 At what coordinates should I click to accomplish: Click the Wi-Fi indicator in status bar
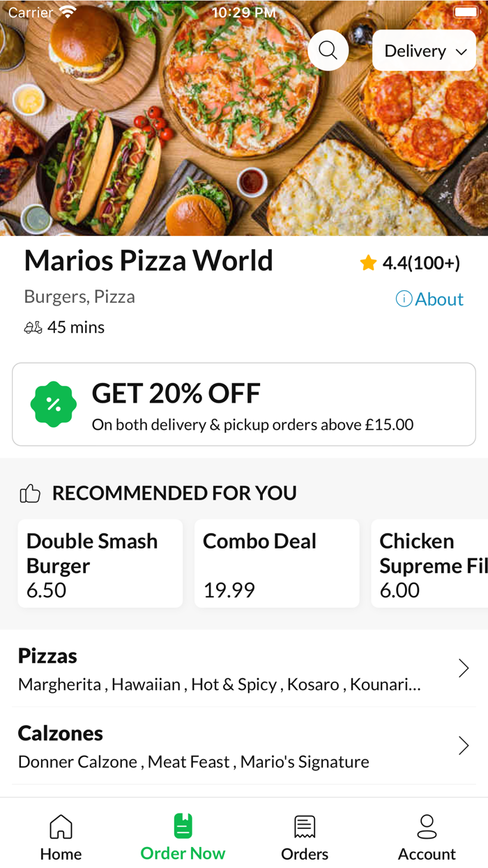[x=67, y=11]
